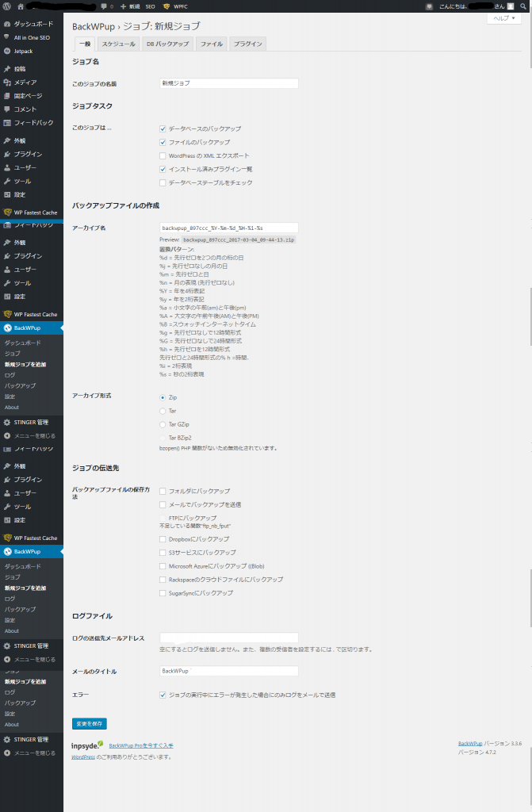532x812 pixels.
Task: Uncheck データベースのバックアップ task
Action: click(163, 128)
